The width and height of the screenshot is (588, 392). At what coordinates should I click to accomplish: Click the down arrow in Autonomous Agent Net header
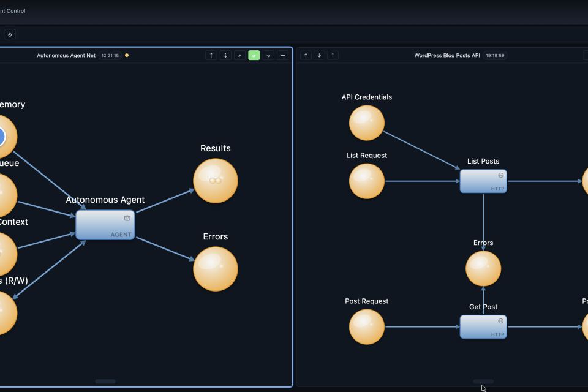pos(225,55)
